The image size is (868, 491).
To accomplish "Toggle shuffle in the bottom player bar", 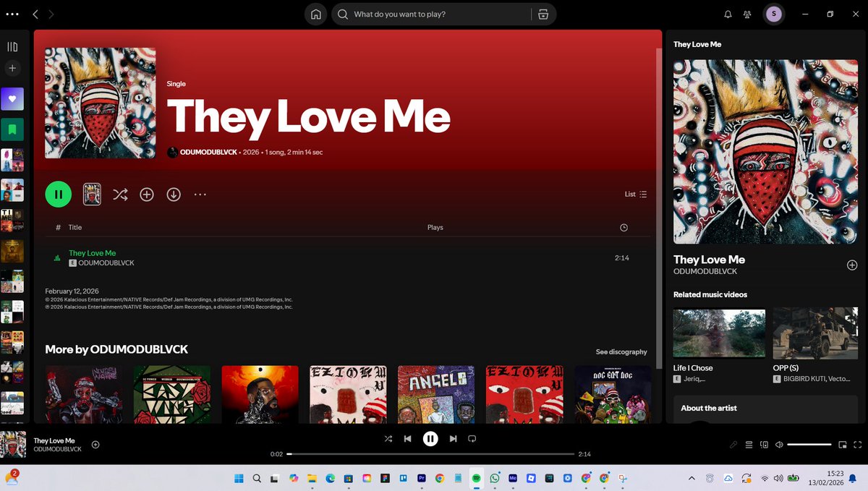I will pos(388,438).
